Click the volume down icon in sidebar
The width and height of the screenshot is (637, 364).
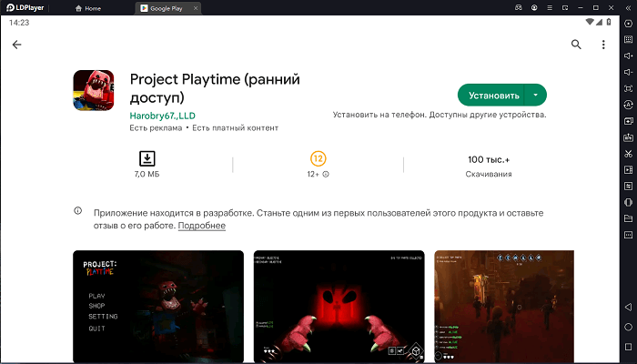(x=629, y=72)
